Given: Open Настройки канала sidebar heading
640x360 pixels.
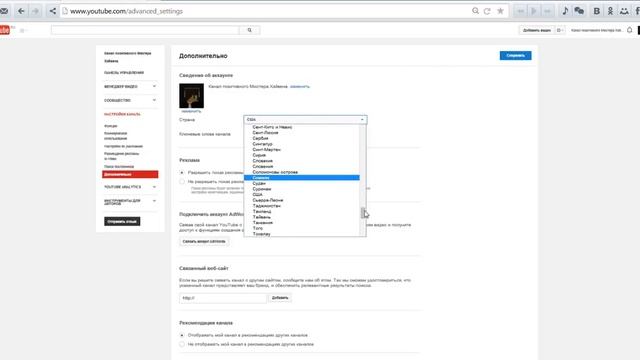Looking at the screenshot, I should tap(122, 114).
